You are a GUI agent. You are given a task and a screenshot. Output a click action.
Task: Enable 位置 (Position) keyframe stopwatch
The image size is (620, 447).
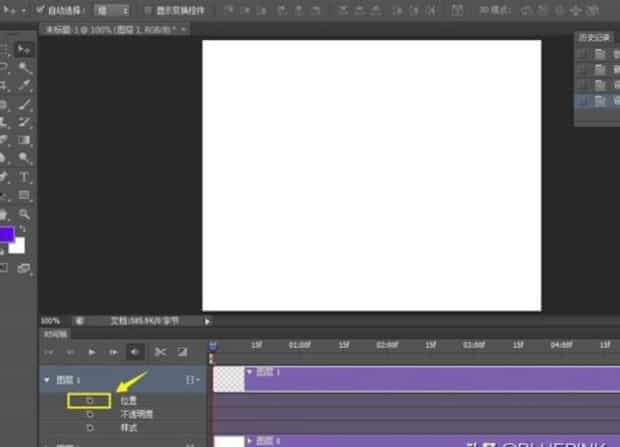90,400
